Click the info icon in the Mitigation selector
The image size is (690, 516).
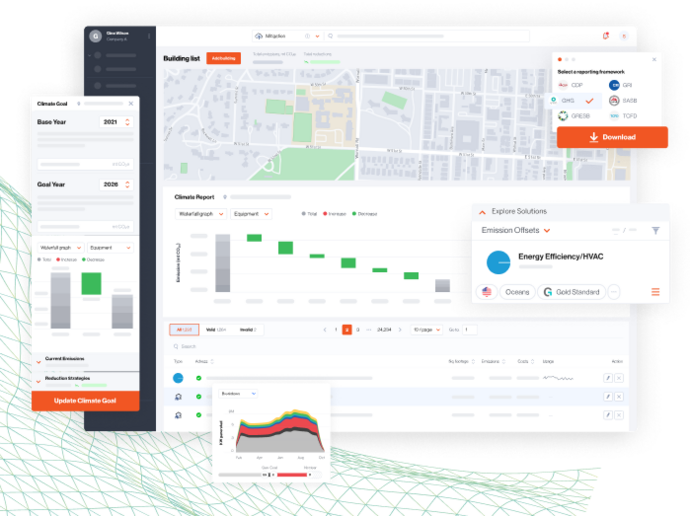(x=308, y=36)
